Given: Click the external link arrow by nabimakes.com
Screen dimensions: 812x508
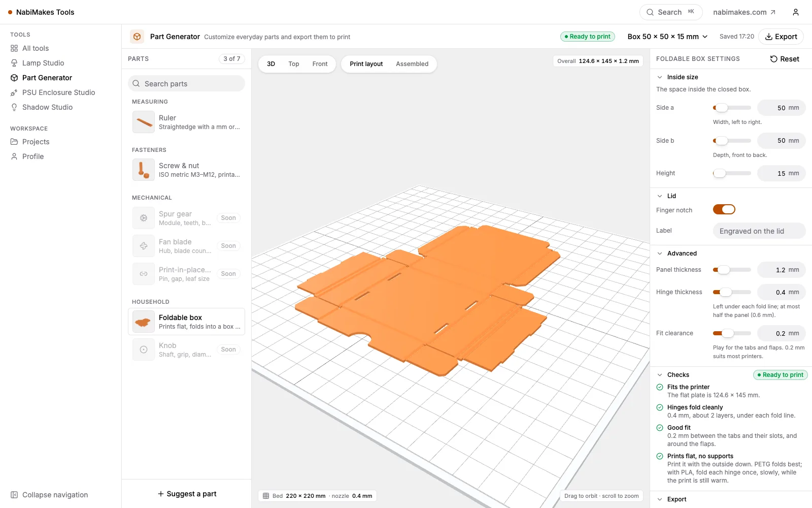Looking at the screenshot, I should [x=773, y=12].
